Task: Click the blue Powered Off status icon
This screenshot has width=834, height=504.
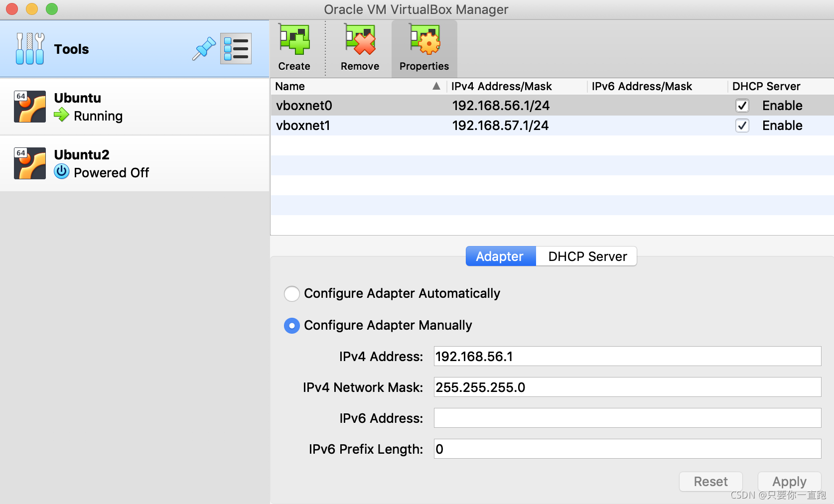Action: click(x=62, y=172)
